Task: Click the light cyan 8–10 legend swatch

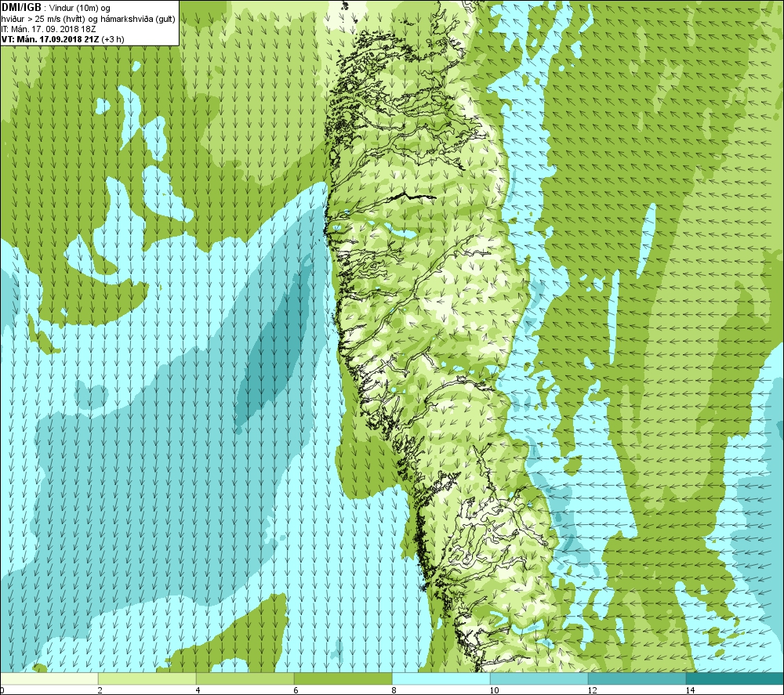Action: [441, 679]
